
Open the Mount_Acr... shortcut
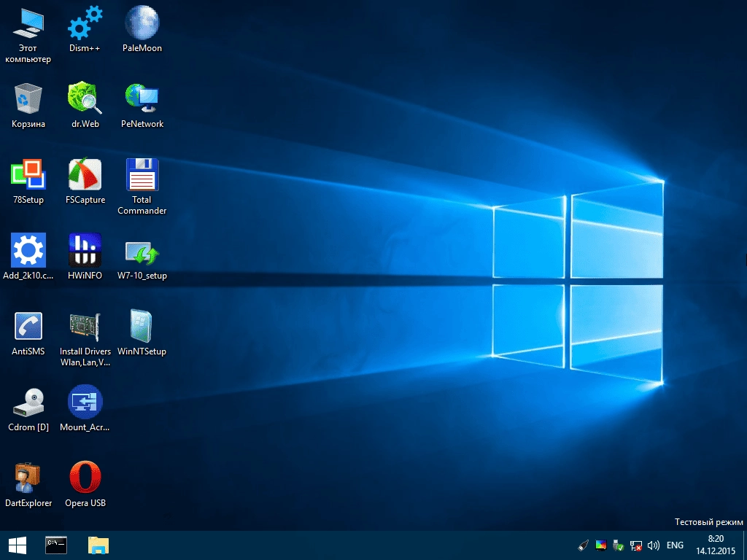85,402
